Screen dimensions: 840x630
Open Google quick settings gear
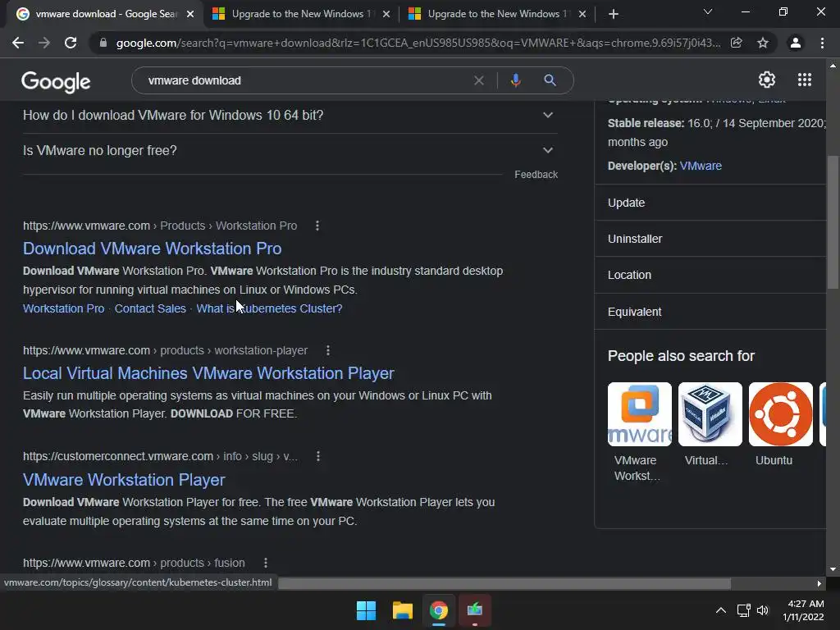(767, 80)
